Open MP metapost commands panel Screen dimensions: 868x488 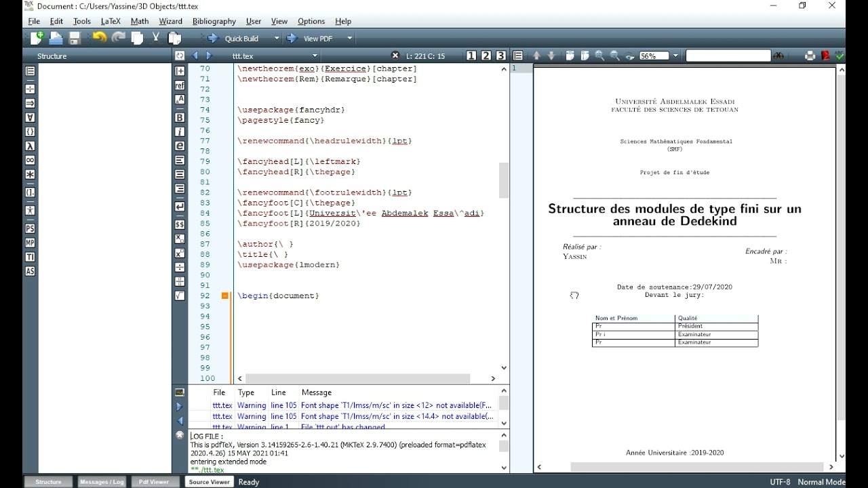point(30,243)
